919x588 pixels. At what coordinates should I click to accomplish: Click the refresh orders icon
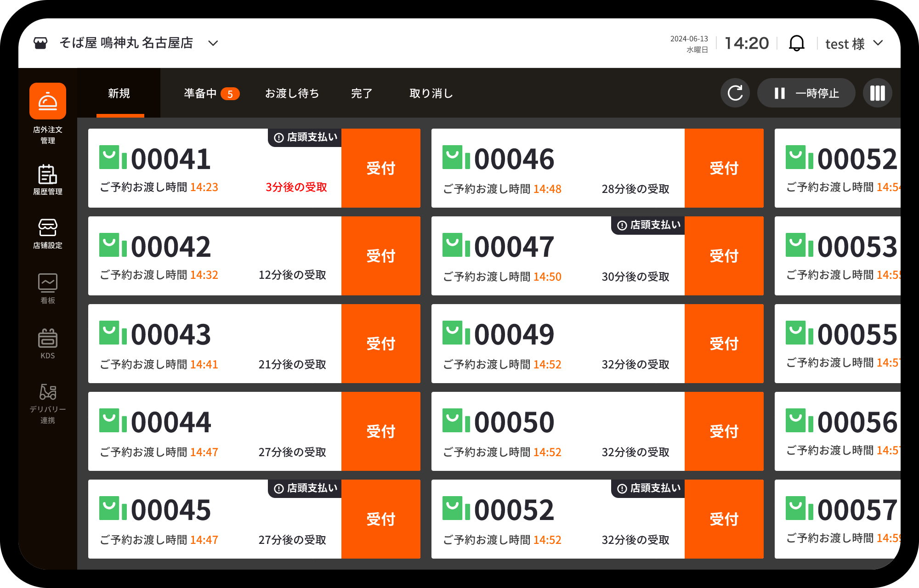[735, 93]
